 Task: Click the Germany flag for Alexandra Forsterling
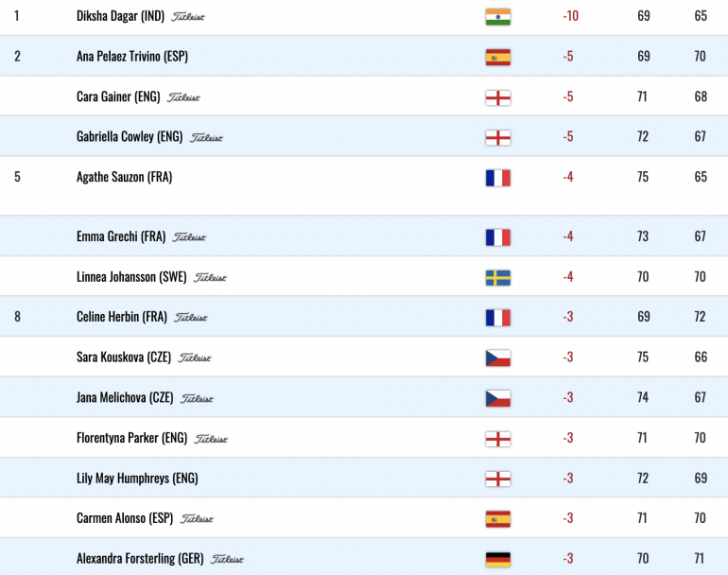497,559
